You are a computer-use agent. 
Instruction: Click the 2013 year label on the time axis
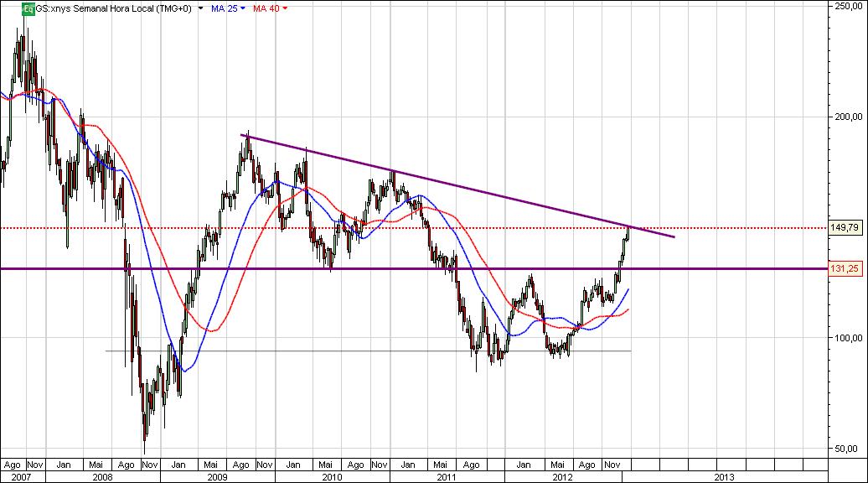(x=724, y=477)
